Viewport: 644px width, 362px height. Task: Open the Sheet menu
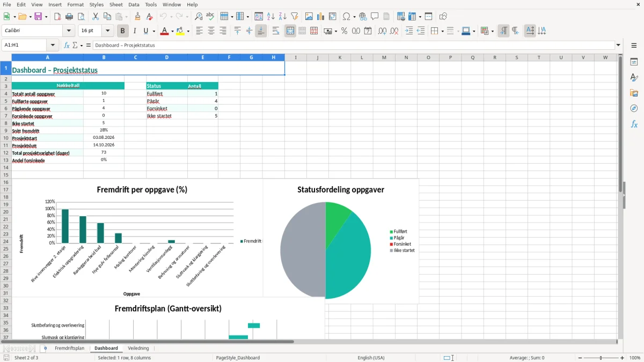pyautogui.click(x=116, y=4)
